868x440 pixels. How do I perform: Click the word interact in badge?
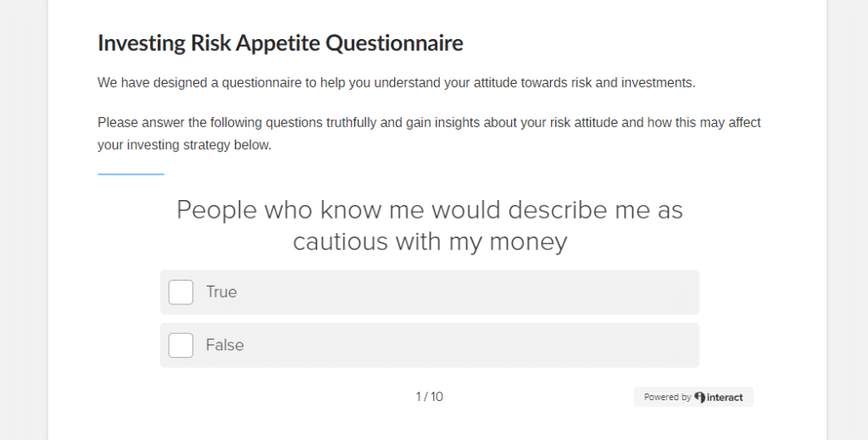click(725, 398)
